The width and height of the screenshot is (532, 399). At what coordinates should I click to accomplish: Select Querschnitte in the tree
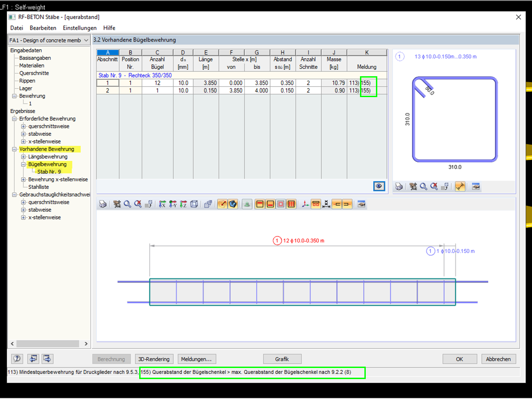[34, 73]
